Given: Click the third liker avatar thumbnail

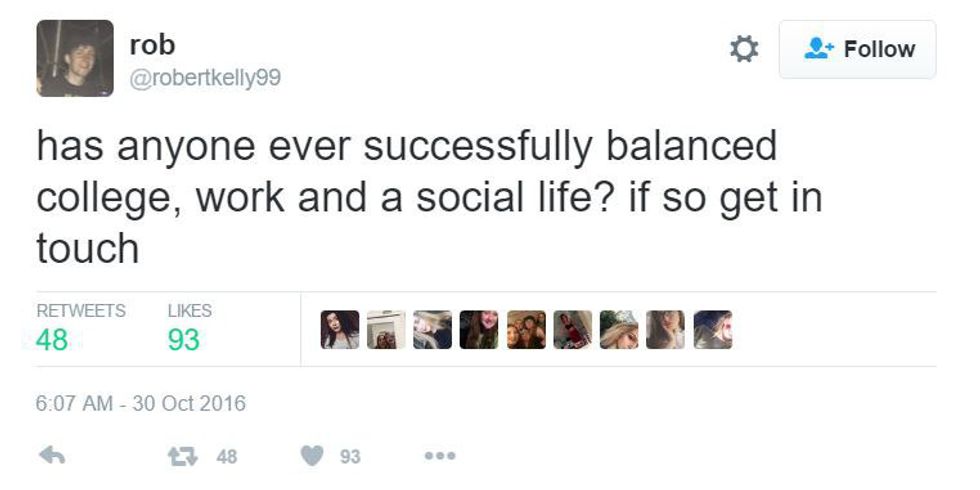Looking at the screenshot, I should (433, 330).
